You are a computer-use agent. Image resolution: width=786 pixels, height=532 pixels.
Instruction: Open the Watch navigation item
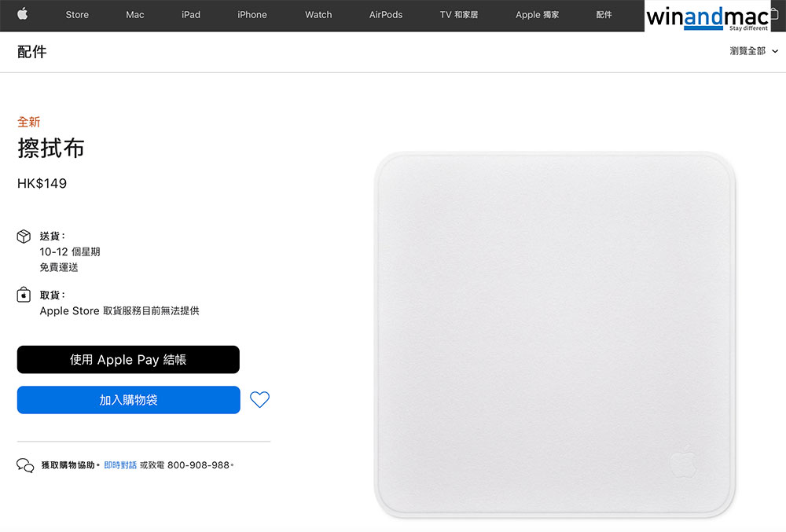pyautogui.click(x=318, y=14)
